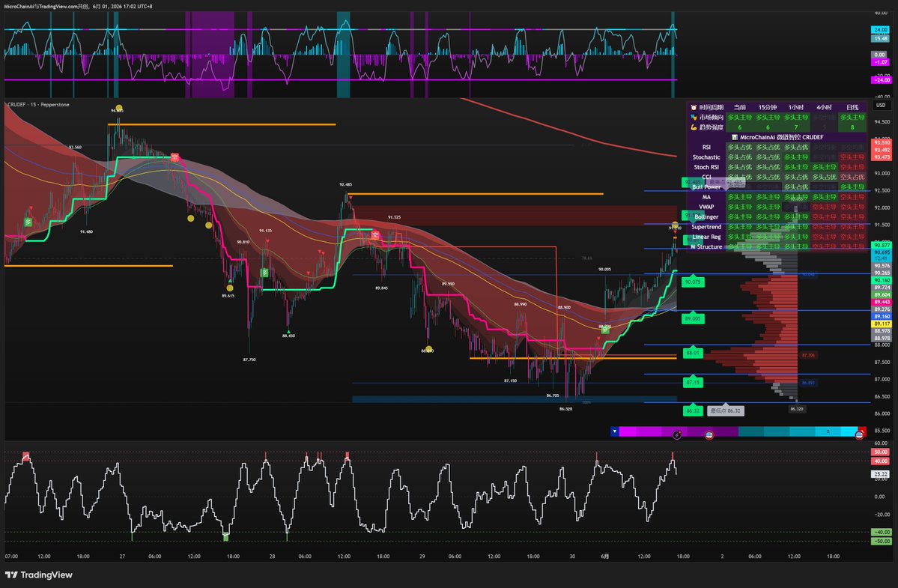The height and width of the screenshot is (588, 898).
Task: Click the Bollinger row label
Action: pos(706,217)
